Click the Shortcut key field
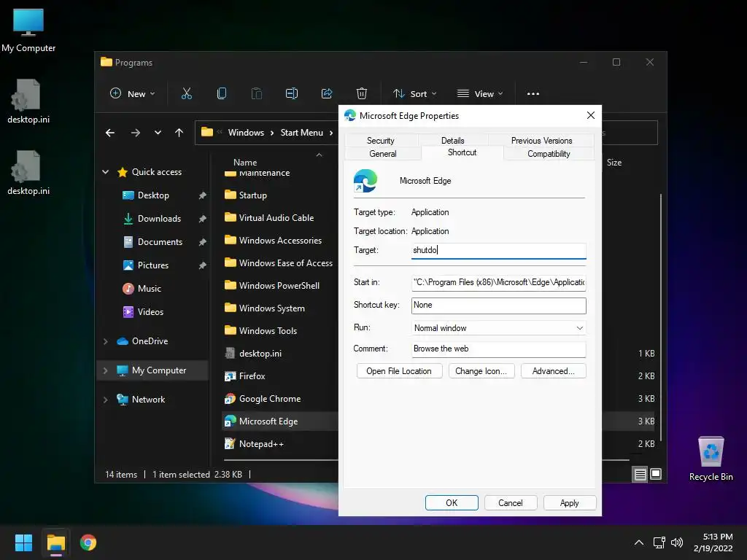This screenshot has width=747, height=560. pyautogui.click(x=498, y=306)
